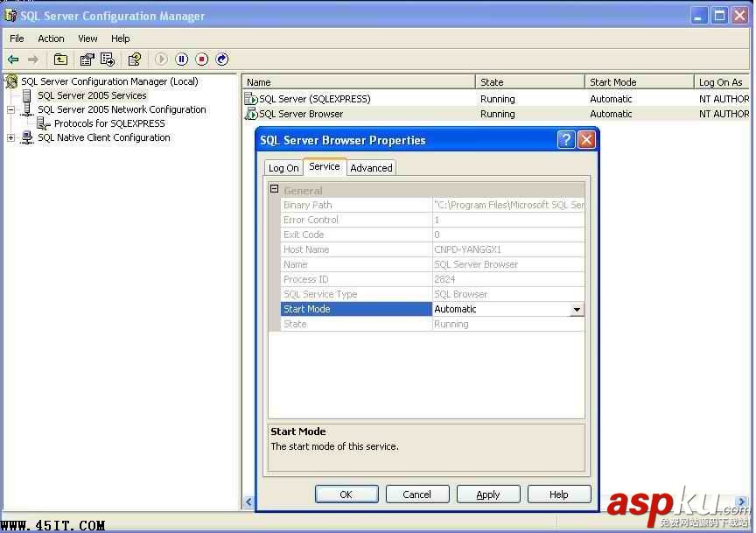Click SQL Server (SQLEXPRESS) service icon

pyautogui.click(x=251, y=99)
